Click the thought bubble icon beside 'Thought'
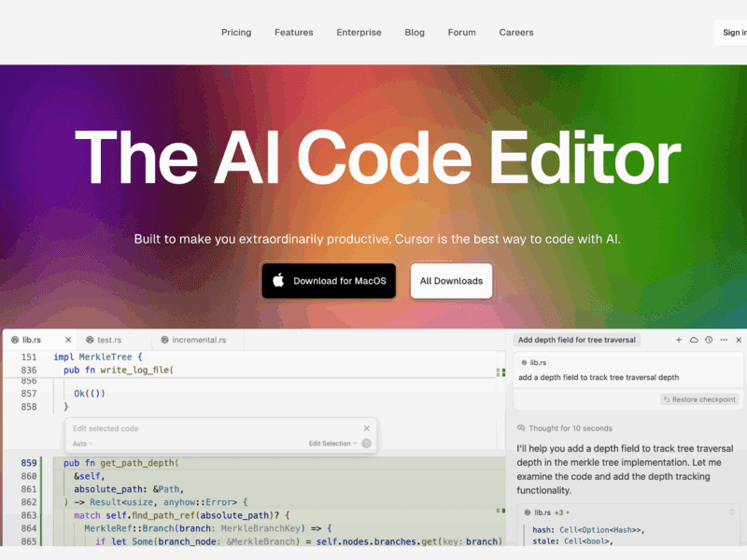The width and height of the screenshot is (747, 560). point(521,428)
